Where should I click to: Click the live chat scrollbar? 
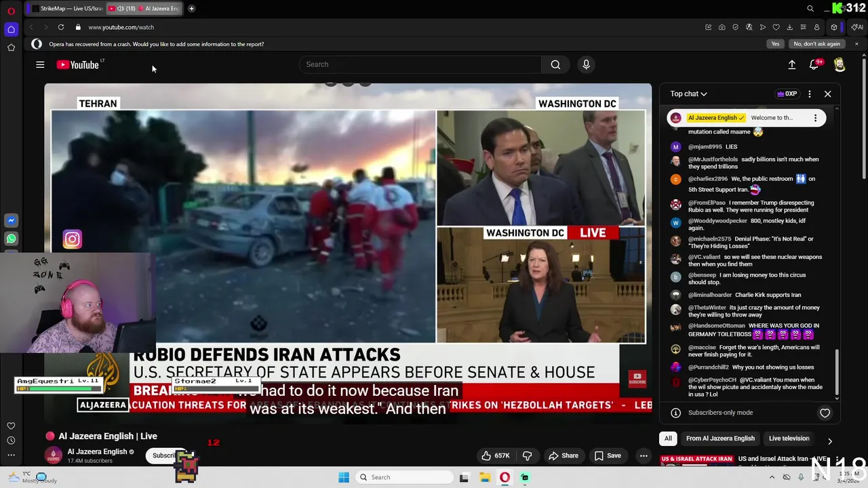pos(837,373)
